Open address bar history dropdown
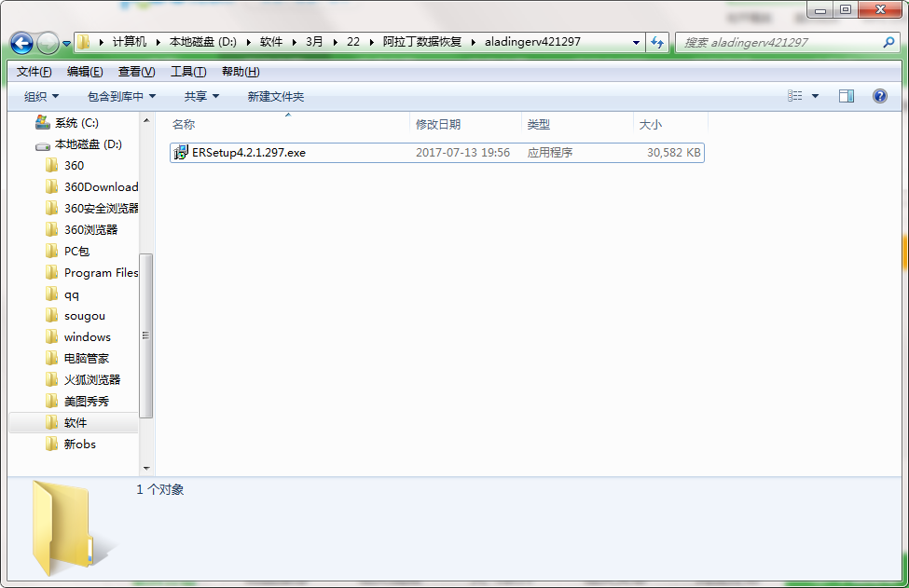Image resolution: width=909 pixels, height=588 pixels. 636,42
